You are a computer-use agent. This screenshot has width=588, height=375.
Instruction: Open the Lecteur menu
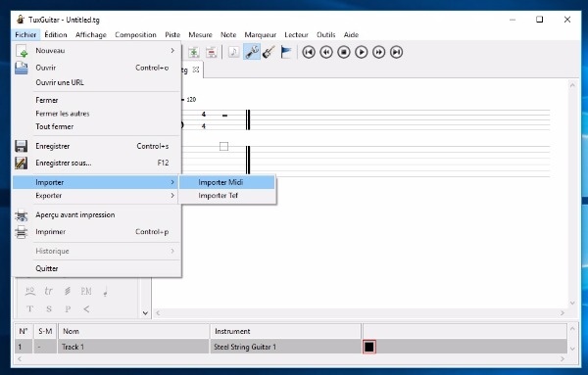(x=296, y=35)
